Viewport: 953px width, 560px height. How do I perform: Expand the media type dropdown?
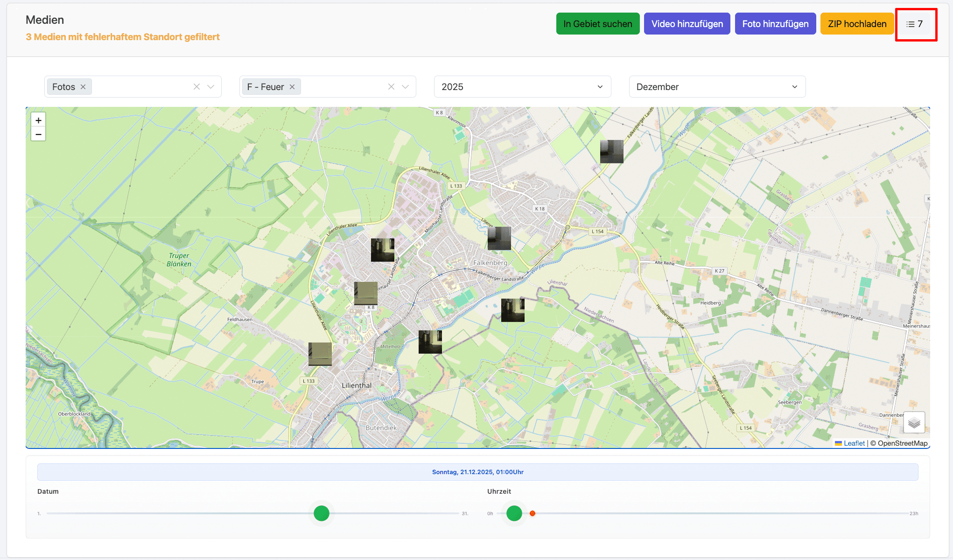[211, 87]
